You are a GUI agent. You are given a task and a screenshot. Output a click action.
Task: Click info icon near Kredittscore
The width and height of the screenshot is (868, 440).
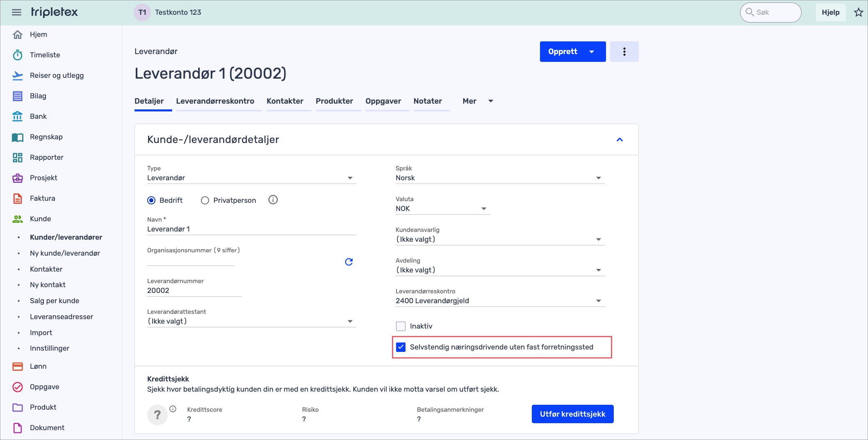click(173, 408)
